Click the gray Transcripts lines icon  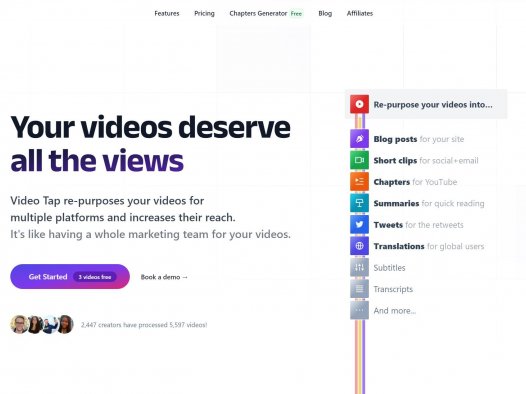pyautogui.click(x=359, y=289)
